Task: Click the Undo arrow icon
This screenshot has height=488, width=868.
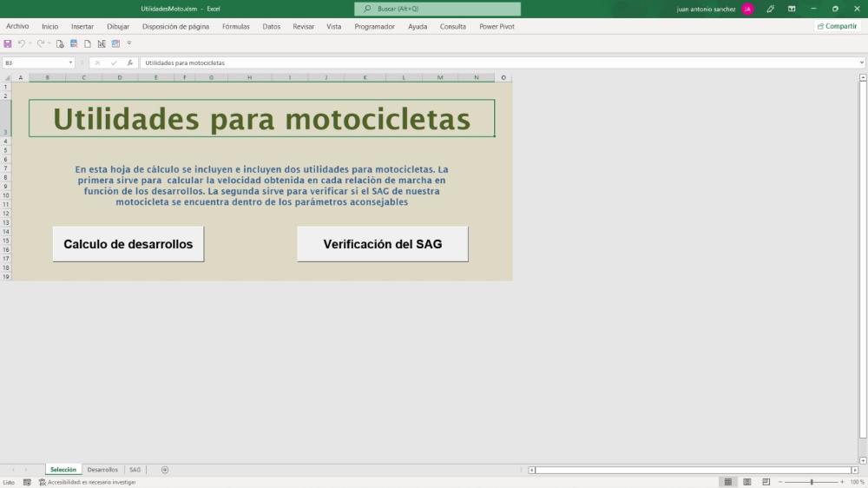Action: point(22,43)
